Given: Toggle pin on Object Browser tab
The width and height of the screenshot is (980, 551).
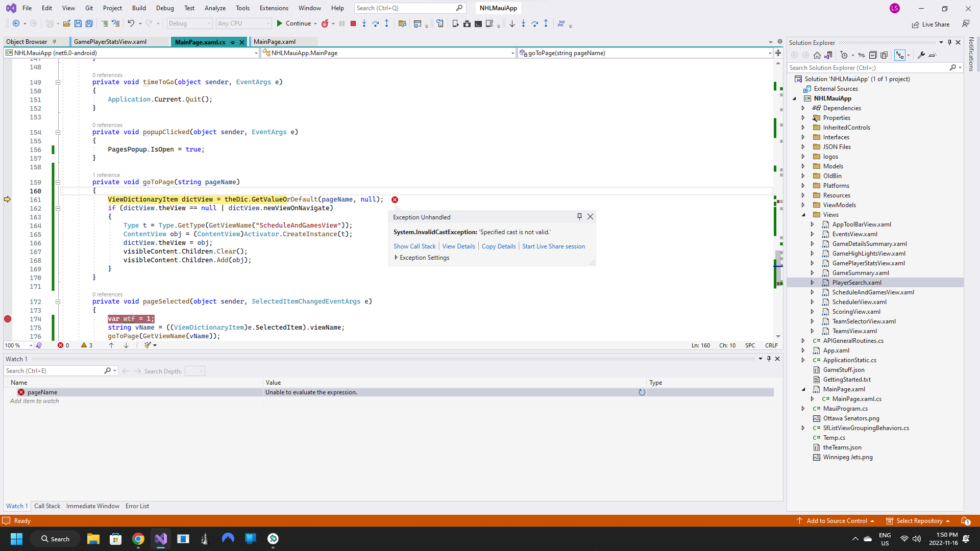Looking at the screenshot, I should pos(54,42).
